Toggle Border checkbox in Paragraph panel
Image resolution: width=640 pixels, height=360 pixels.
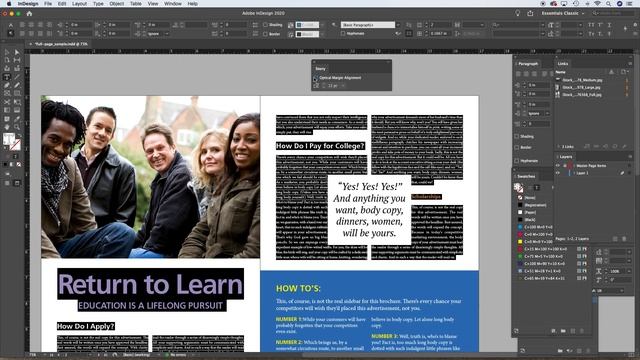coord(517,147)
